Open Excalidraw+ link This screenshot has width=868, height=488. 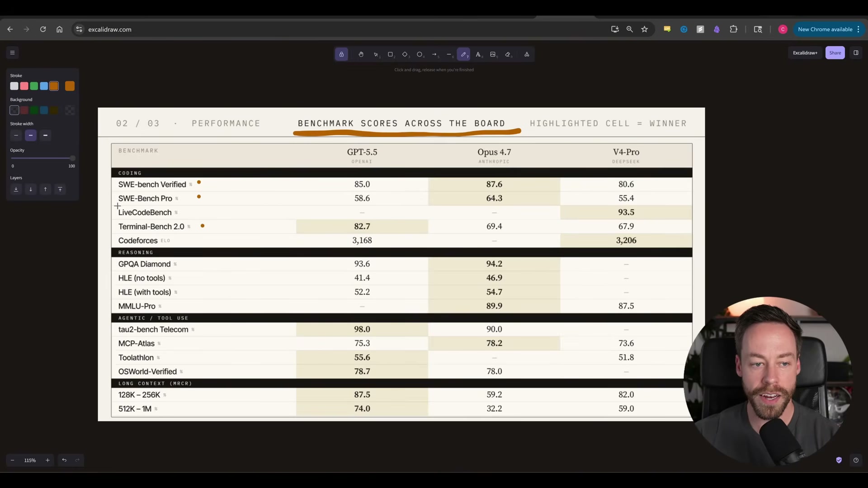tap(805, 52)
